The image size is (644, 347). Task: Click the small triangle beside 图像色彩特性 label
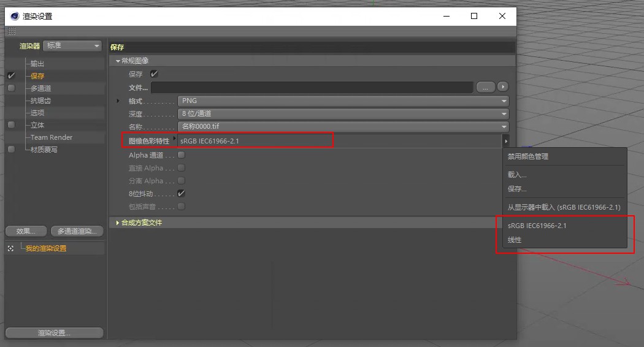point(174,138)
